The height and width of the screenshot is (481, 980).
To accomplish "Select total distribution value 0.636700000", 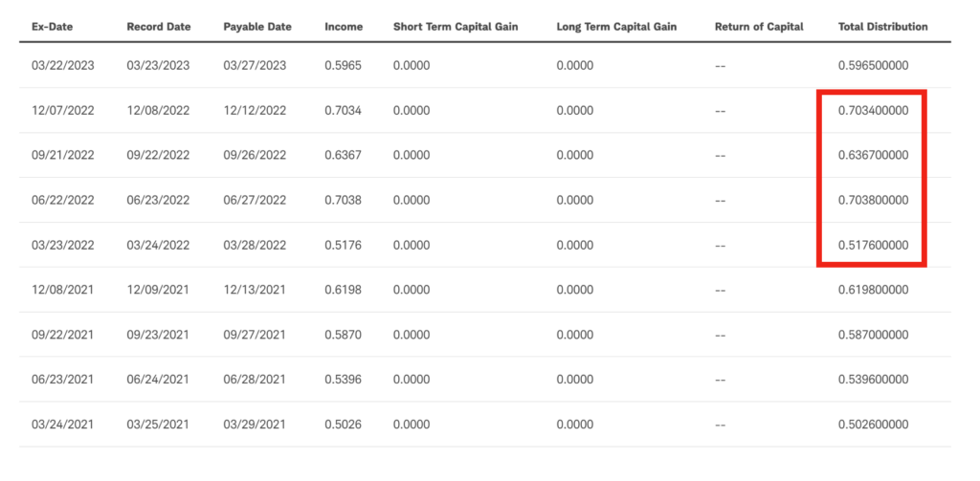I will (x=873, y=156).
